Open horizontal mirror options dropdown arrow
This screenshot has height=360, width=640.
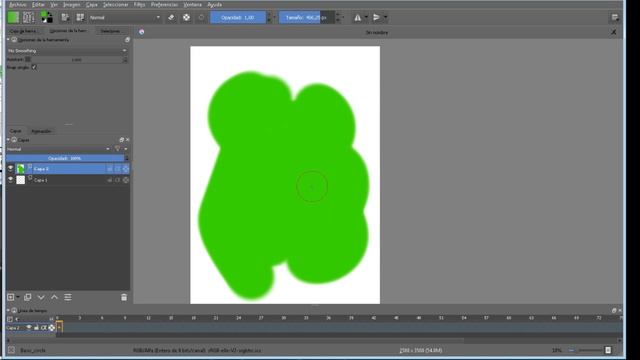pos(366,18)
